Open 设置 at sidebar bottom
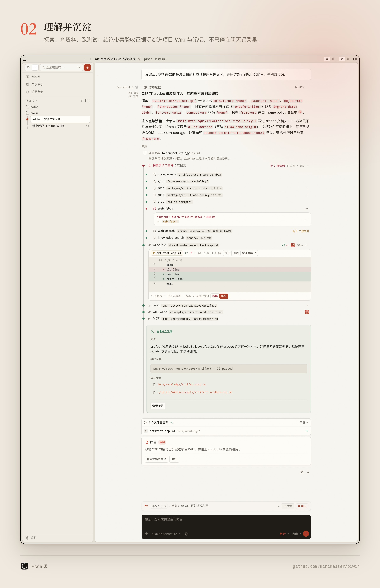380x588 pixels. click(x=31, y=538)
